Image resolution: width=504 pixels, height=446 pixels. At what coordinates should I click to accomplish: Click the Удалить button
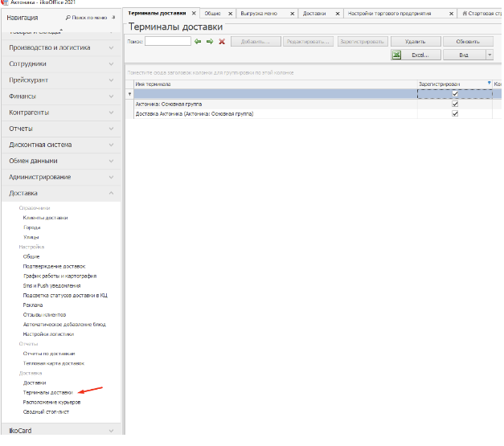(x=415, y=41)
